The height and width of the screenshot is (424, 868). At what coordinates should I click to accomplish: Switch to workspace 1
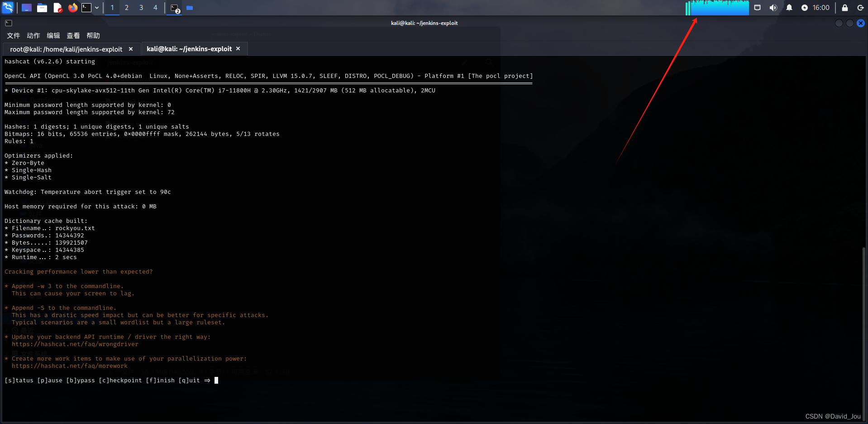(x=112, y=8)
